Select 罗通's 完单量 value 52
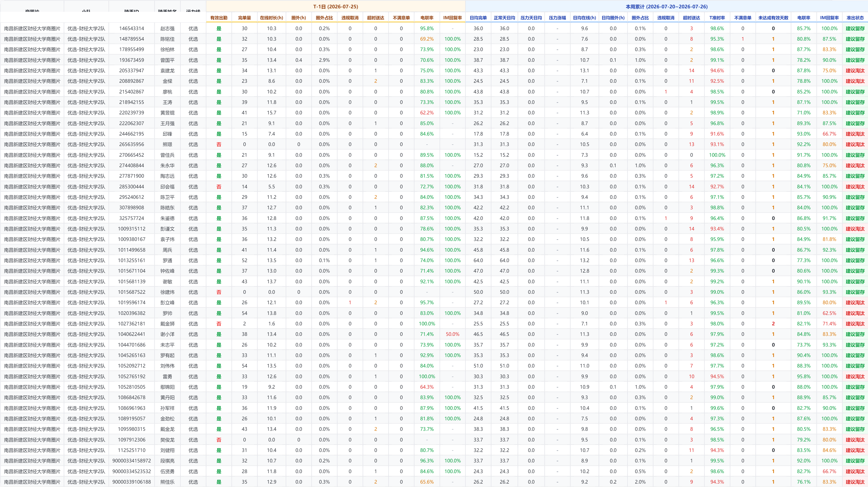Screen dimensions: 868x487 click(x=244, y=261)
